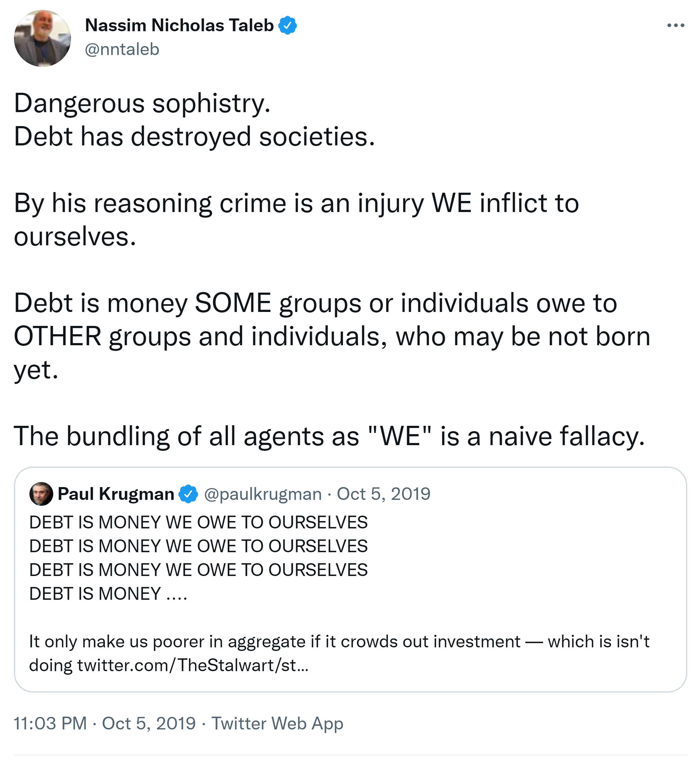Click the "Debt has destroyed societies." line
The width and height of the screenshot is (700, 766).
click(x=194, y=136)
